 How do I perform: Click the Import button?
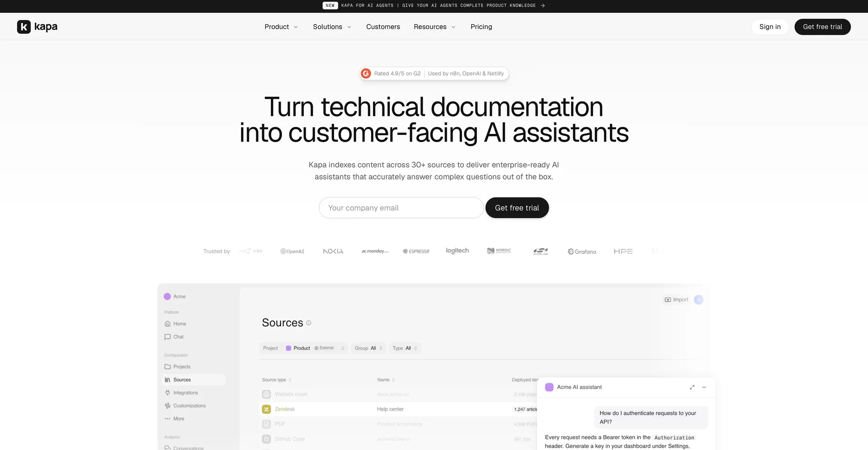676,300
